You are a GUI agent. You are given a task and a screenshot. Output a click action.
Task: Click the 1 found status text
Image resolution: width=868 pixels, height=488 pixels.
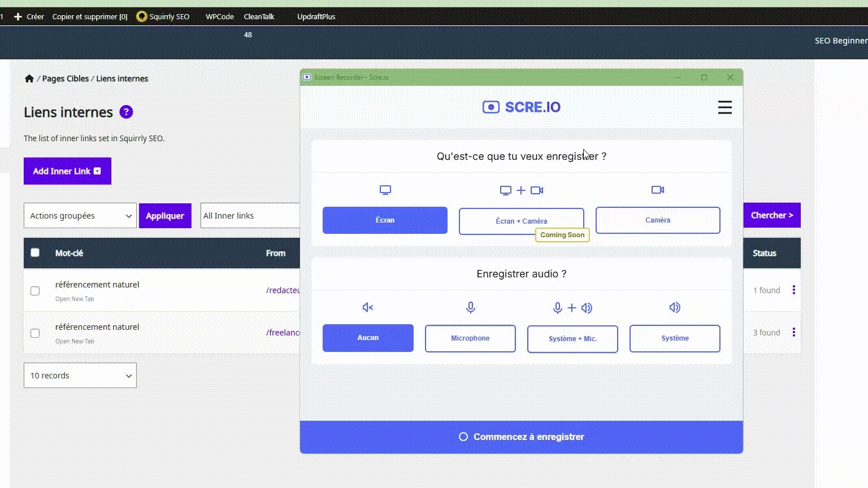point(766,290)
